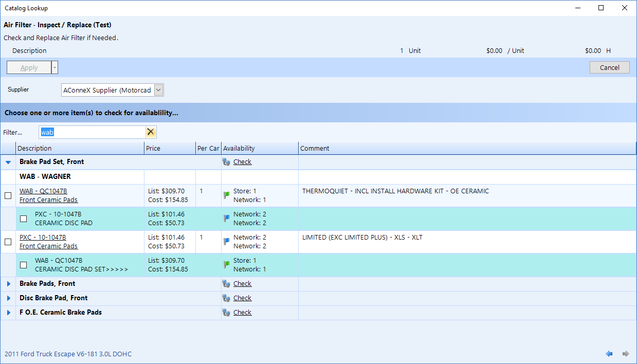637x364 pixels.
Task: Click the 2011 Ford Truck Escape vehicle text
Action: [68, 354]
